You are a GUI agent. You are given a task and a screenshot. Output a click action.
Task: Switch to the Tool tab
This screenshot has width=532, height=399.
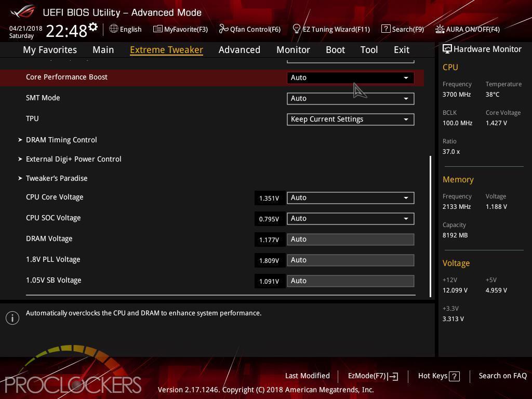coord(369,50)
